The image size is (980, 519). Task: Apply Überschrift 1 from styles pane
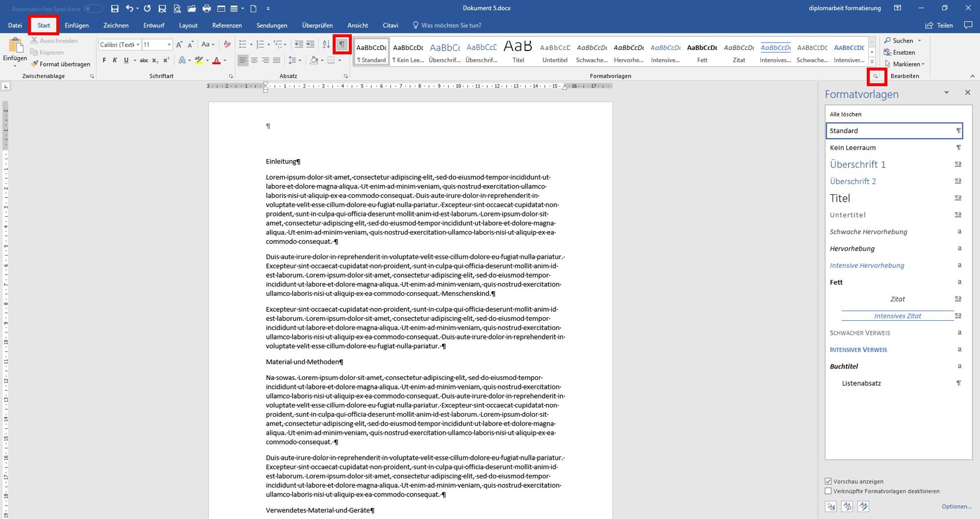894,165
